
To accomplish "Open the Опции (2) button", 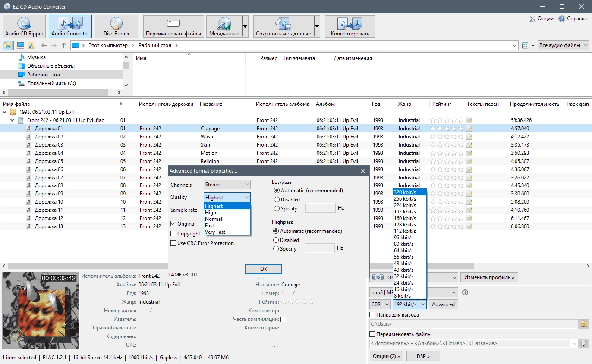I will coord(387,356).
